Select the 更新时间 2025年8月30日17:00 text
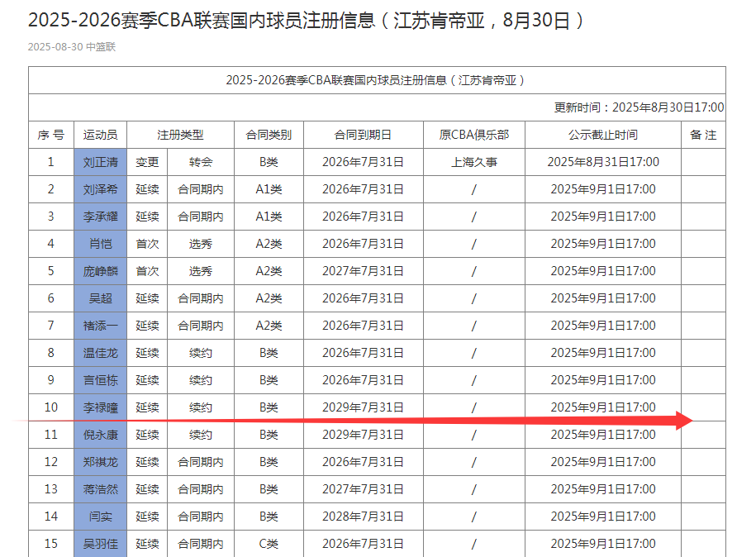Image resolution: width=756 pixels, height=557 pixels. (639, 107)
